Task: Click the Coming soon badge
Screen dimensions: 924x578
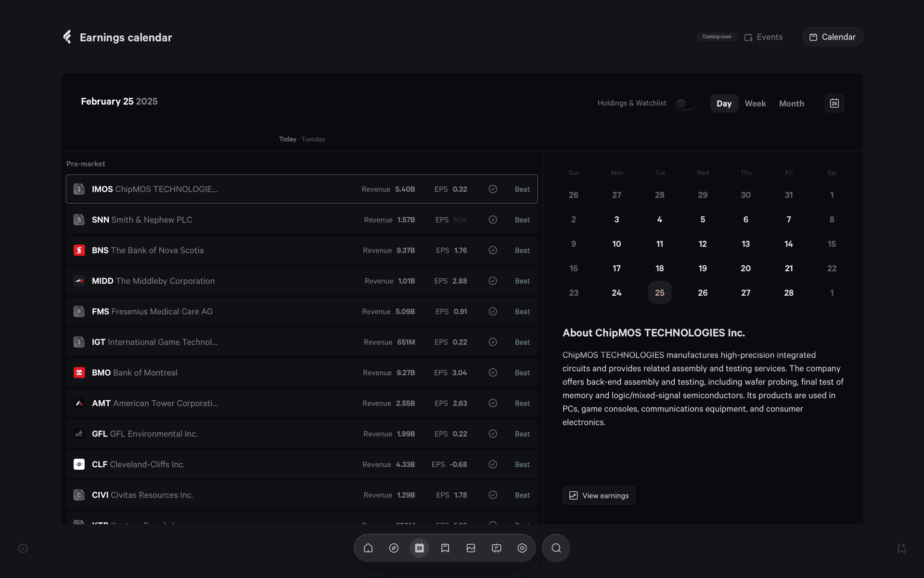Action: pos(717,37)
